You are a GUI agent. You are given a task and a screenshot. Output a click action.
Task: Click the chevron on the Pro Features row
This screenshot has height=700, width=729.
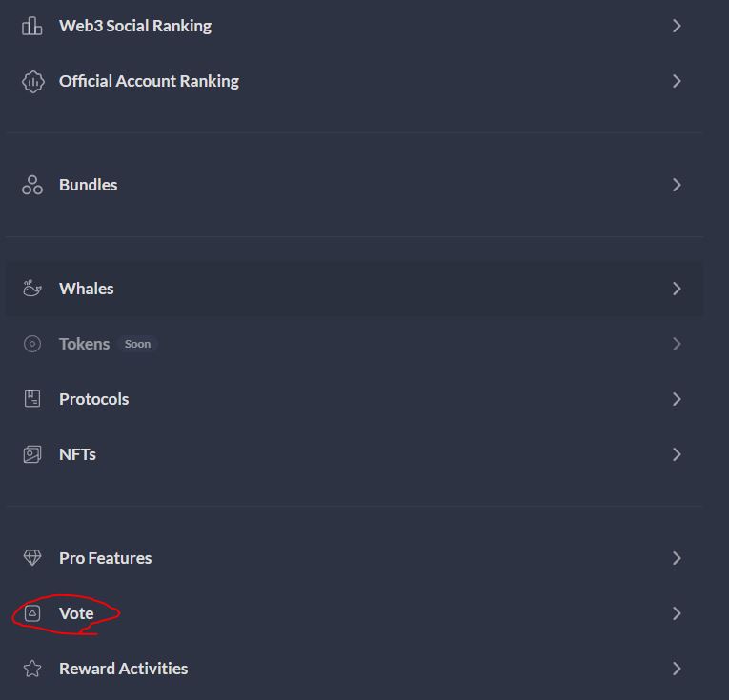tap(677, 558)
